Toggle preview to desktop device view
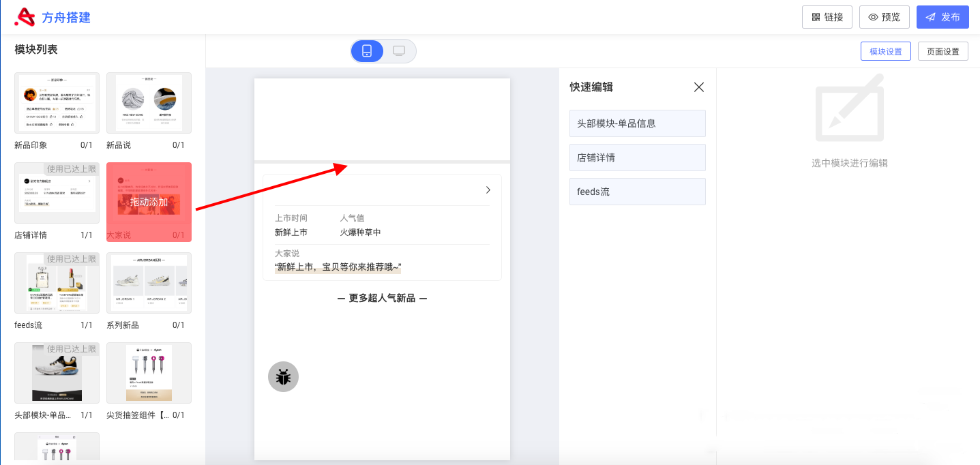This screenshot has height=465, width=980. [x=399, y=50]
